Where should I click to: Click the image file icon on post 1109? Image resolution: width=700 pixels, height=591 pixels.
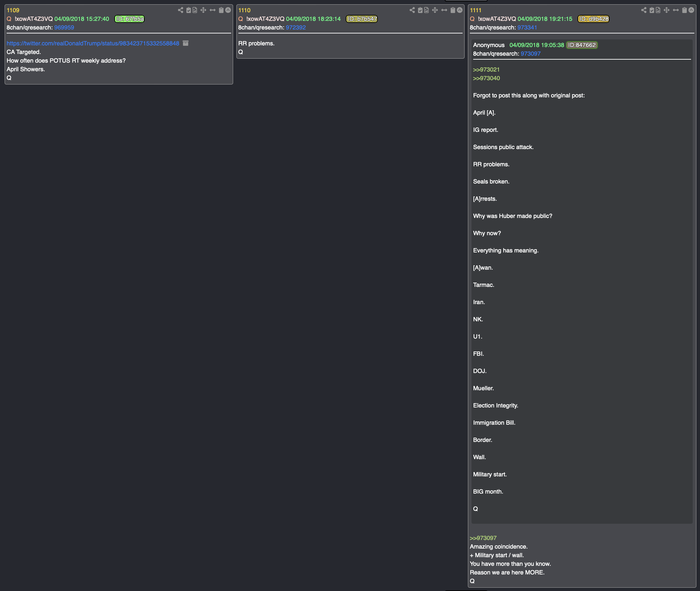(x=195, y=10)
